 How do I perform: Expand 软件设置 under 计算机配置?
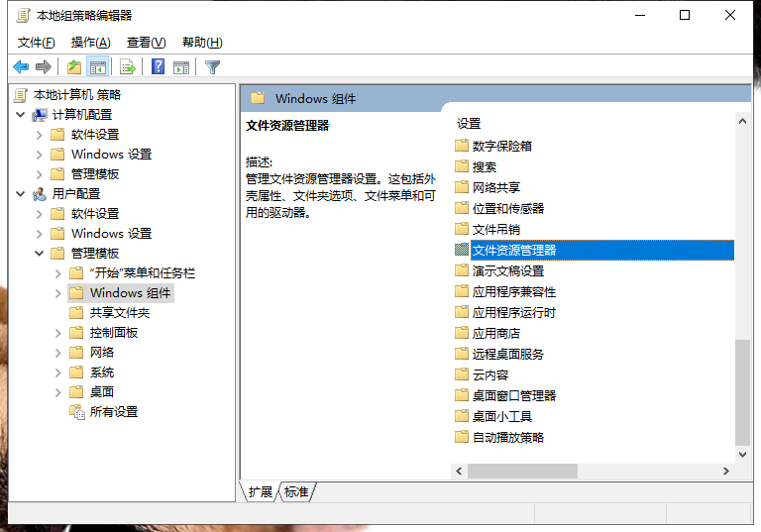[40, 135]
